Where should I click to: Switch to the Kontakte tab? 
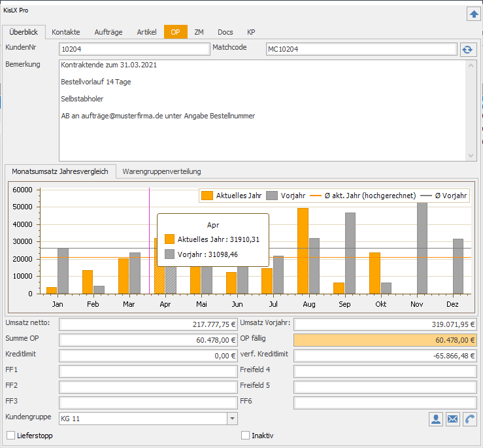point(66,32)
